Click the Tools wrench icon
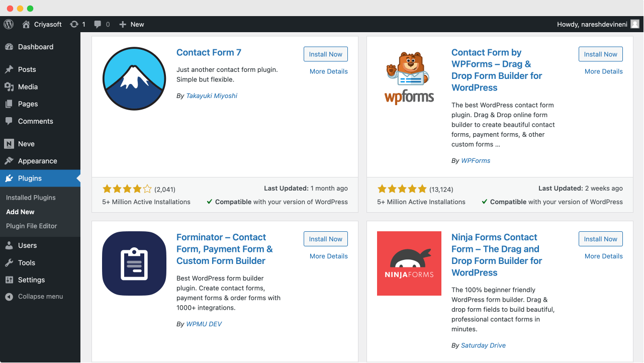644x363 pixels. point(9,262)
